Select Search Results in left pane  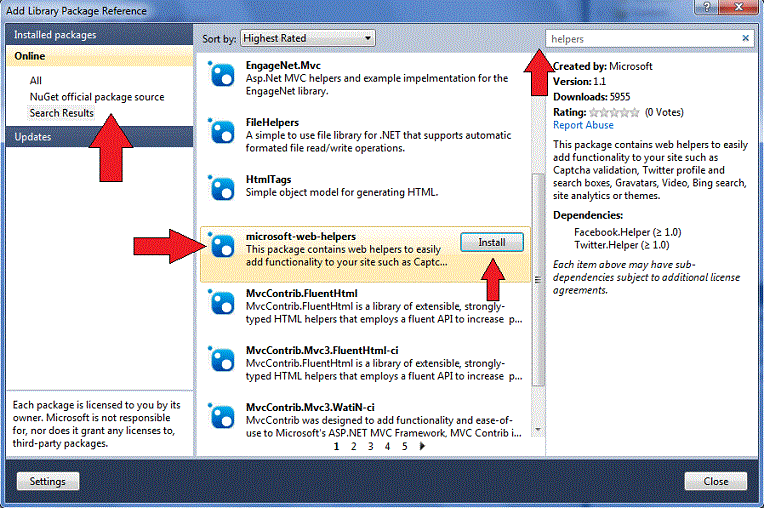click(x=61, y=113)
